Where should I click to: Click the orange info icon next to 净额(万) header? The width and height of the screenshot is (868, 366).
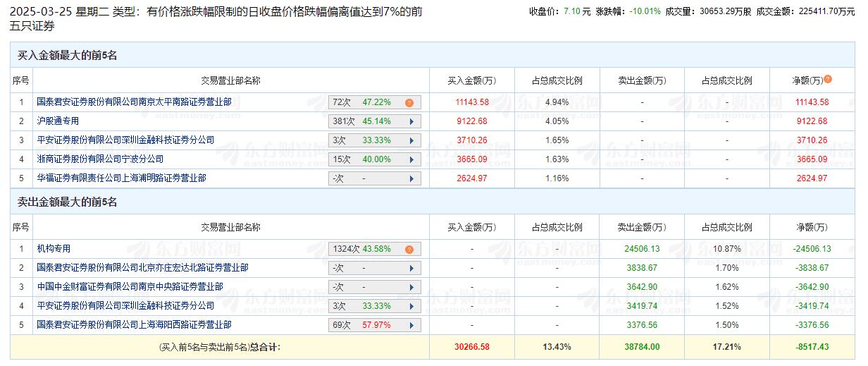828,80
